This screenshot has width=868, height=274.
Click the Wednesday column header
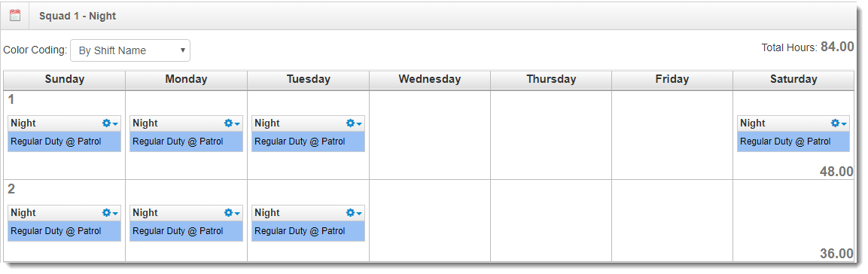pos(430,79)
